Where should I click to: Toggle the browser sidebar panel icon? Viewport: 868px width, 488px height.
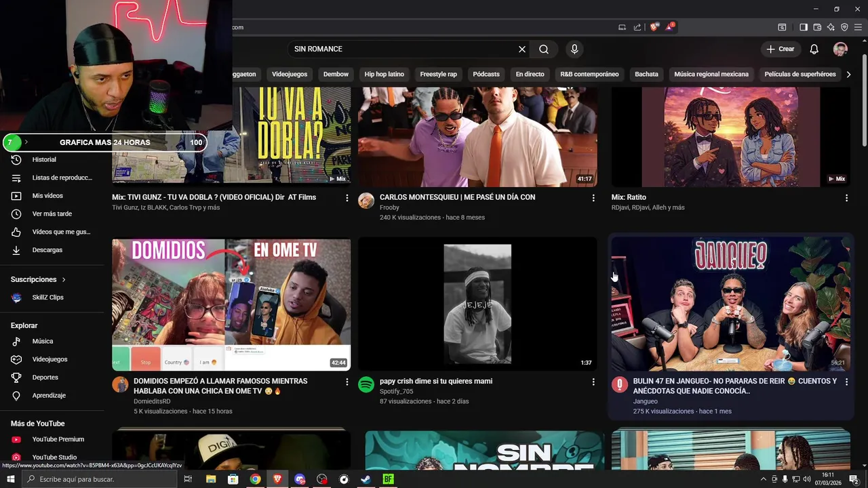(804, 27)
